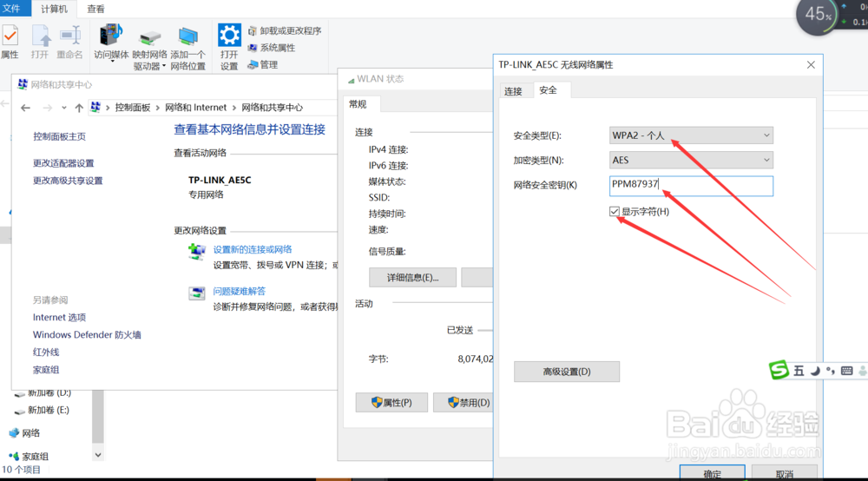
Task: Click the Advanced settings button
Action: [566, 372]
